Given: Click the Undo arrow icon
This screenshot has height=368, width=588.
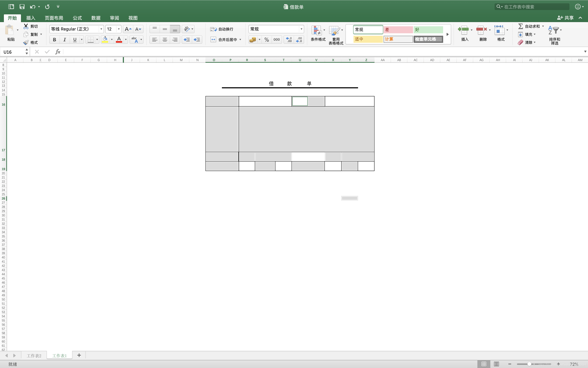Looking at the screenshot, I should [32, 7].
